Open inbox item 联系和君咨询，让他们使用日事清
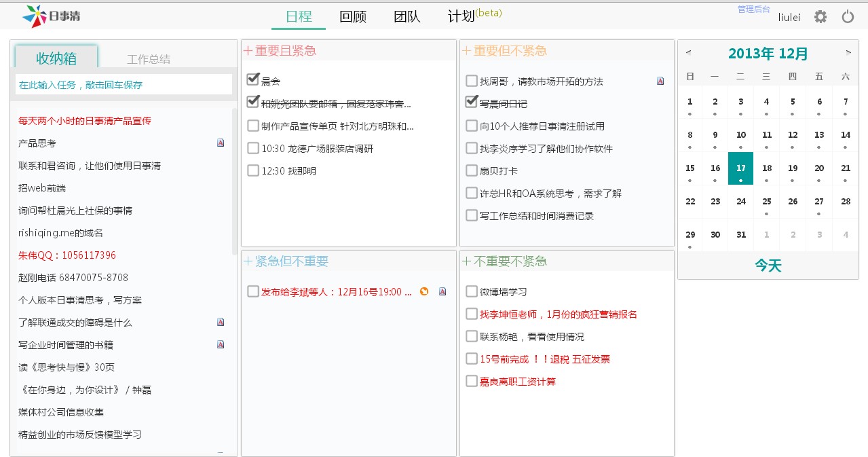Screen dimensions: 868x457 [x=90, y=166]
